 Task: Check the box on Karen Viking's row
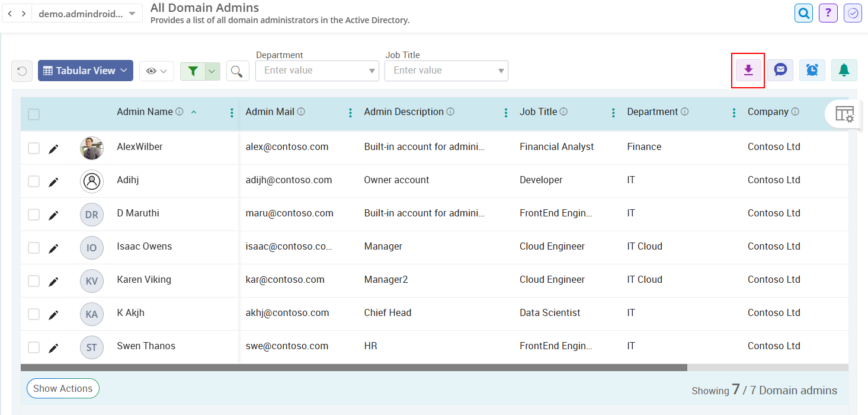click(34, 280)
